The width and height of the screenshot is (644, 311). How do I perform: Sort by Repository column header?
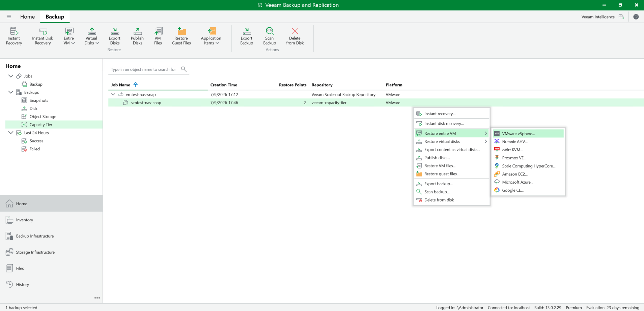click(322, 85)
